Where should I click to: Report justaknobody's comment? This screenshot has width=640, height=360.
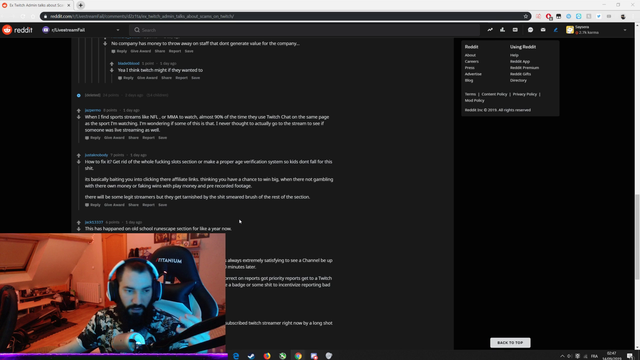(x=149, y=205)
